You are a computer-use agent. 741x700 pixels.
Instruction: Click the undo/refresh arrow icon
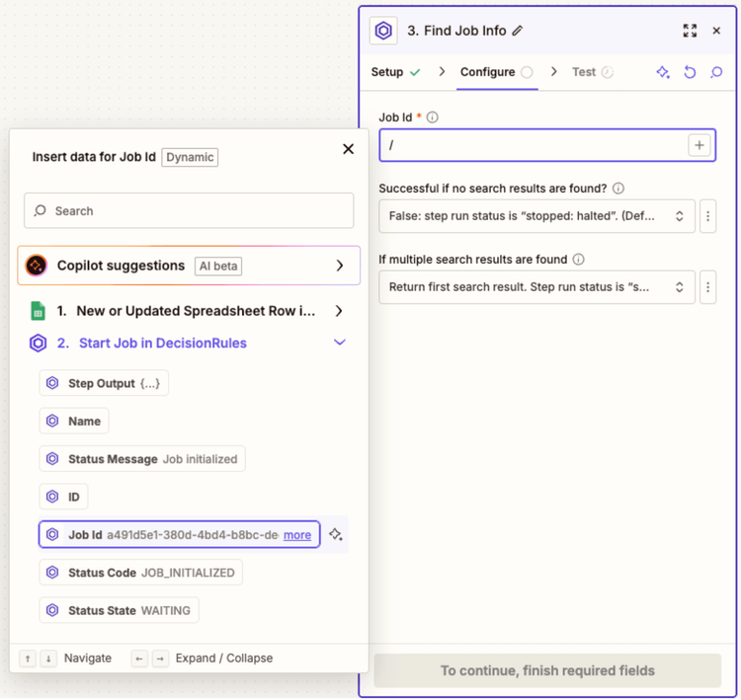tap(690, 72)
